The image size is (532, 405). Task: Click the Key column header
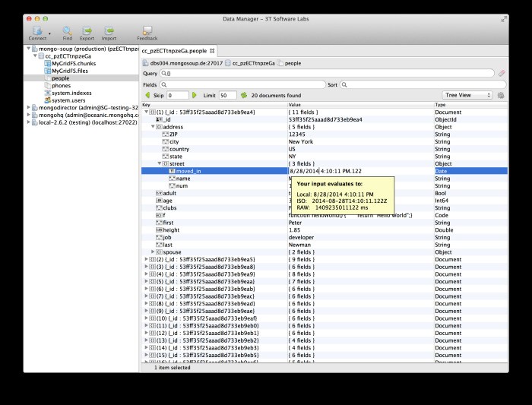[x=214, y=105]
